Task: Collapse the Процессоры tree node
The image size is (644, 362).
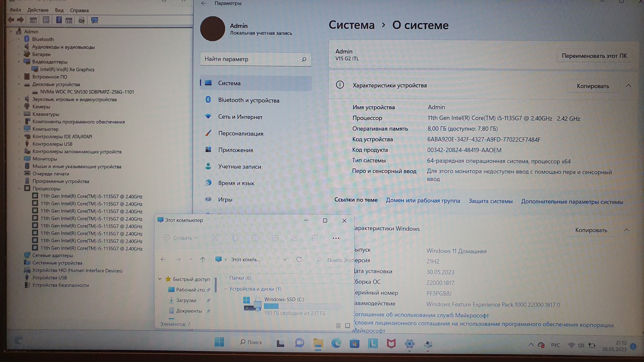Action: pos(19,189)
